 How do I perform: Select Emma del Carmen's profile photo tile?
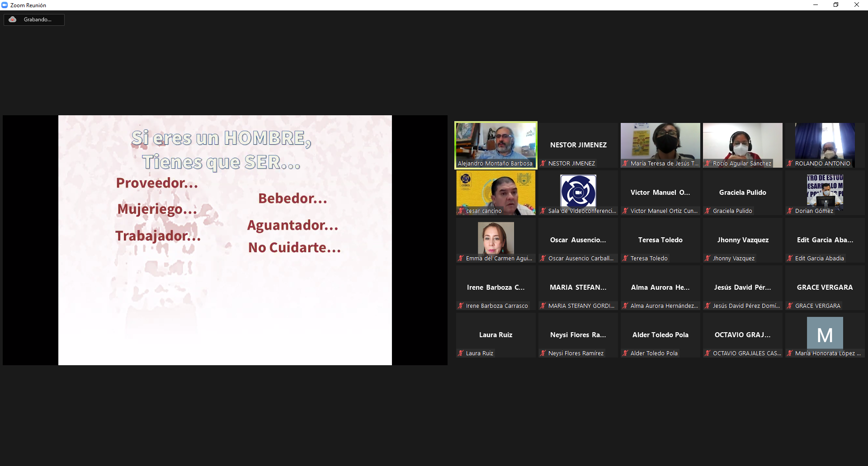click(x=495, y=238)
